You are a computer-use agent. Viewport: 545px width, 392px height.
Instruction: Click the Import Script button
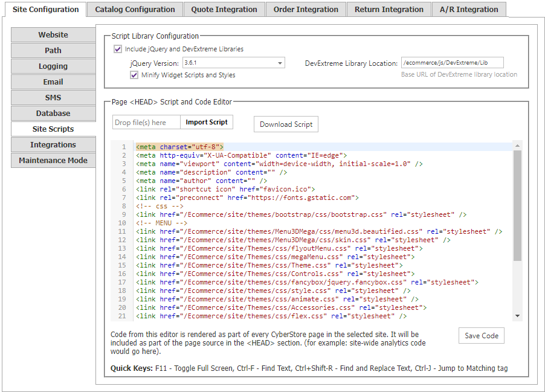tap(207, 123)
